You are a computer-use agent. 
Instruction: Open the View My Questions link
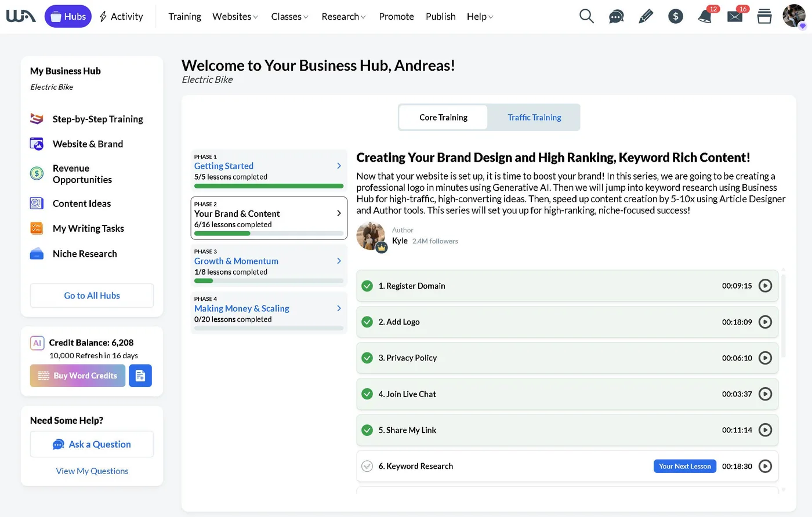click(92, 471)
